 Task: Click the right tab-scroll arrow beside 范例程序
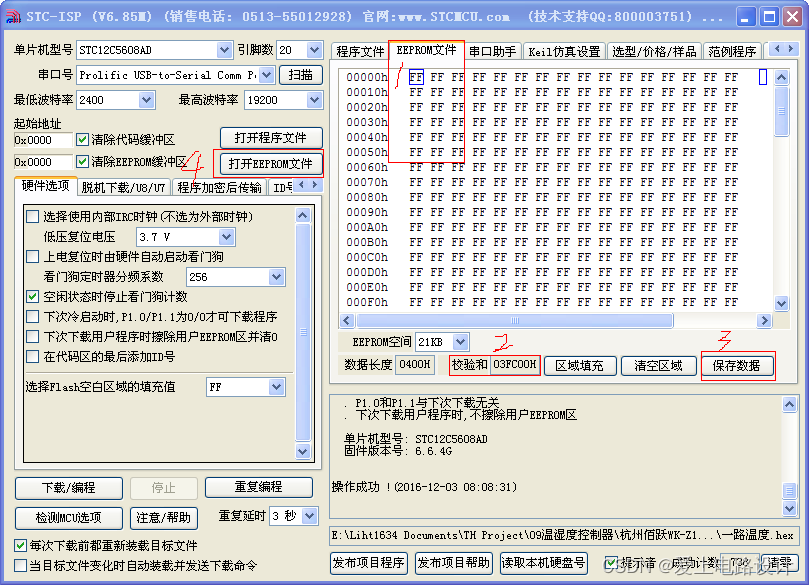(791, 48)
